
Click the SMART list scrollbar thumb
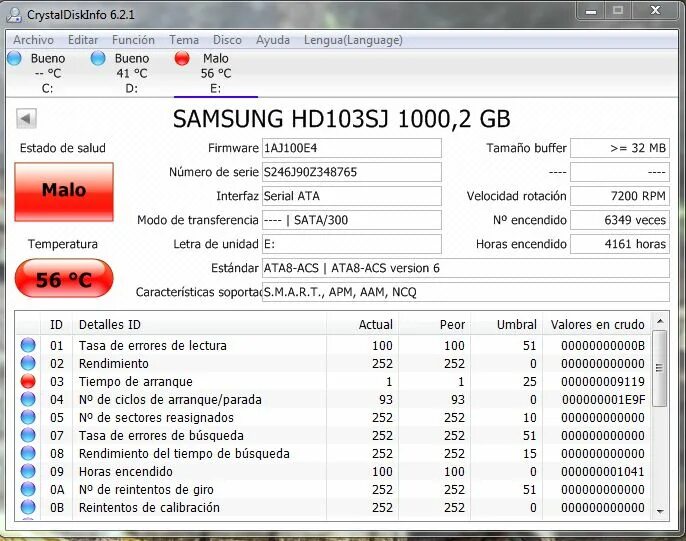[x=659, y=368]
